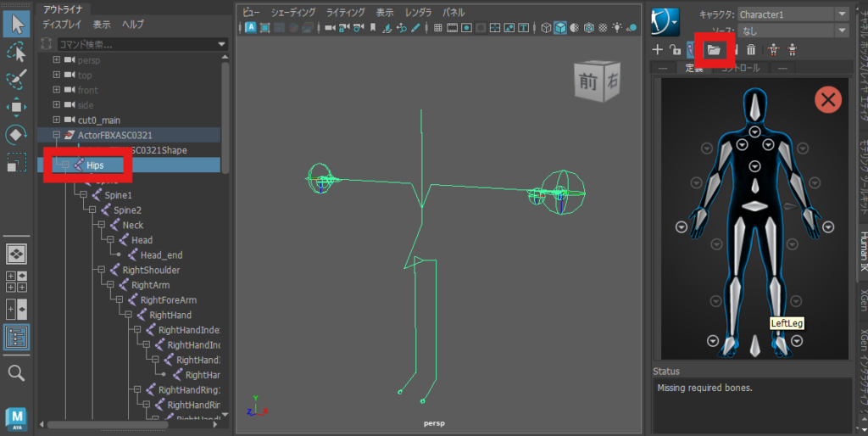Image resolution: width=868 pixels, height=436 pixels.
Task: Activate the Move tool
Action: click(17, 107)
